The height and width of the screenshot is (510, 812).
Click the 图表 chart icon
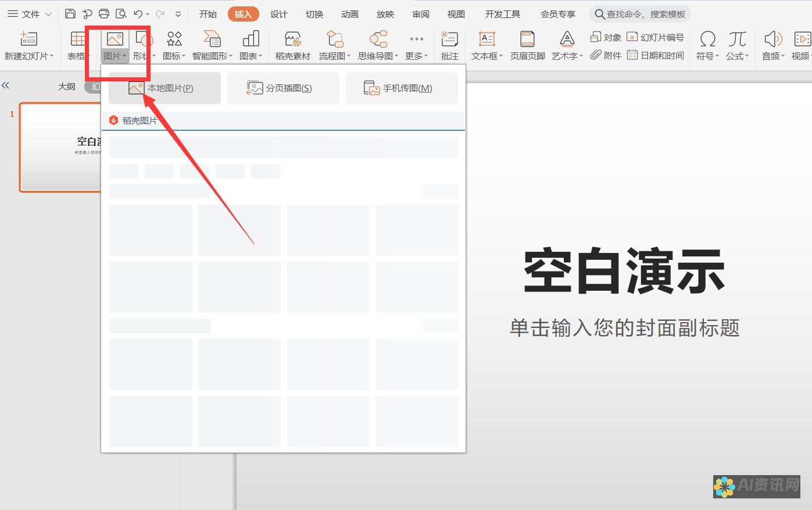point(251,39)
